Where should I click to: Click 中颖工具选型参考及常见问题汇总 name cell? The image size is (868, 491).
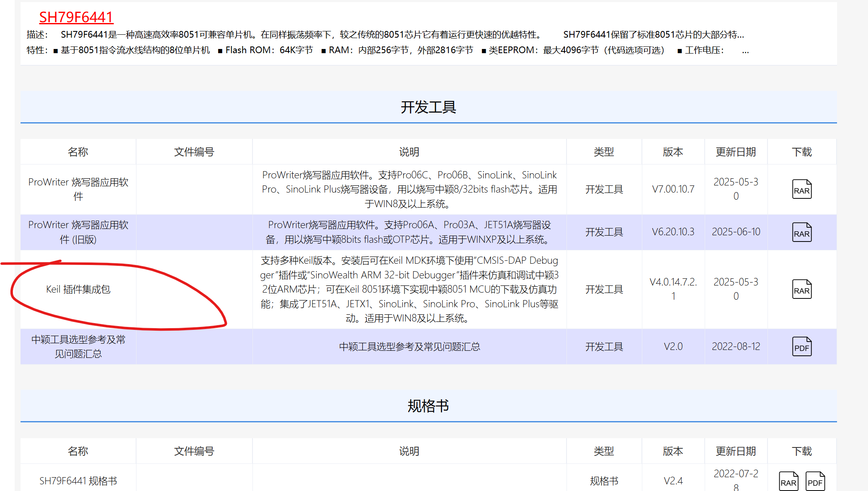78,346
